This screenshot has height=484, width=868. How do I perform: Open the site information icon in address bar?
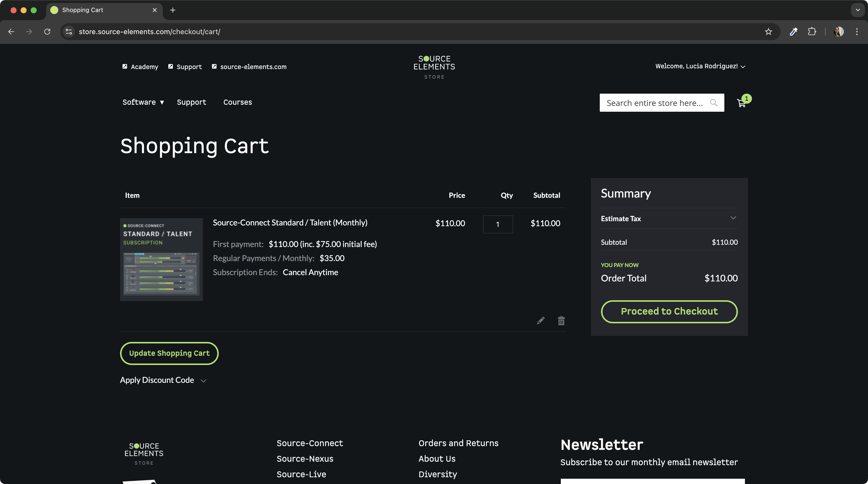69,32
